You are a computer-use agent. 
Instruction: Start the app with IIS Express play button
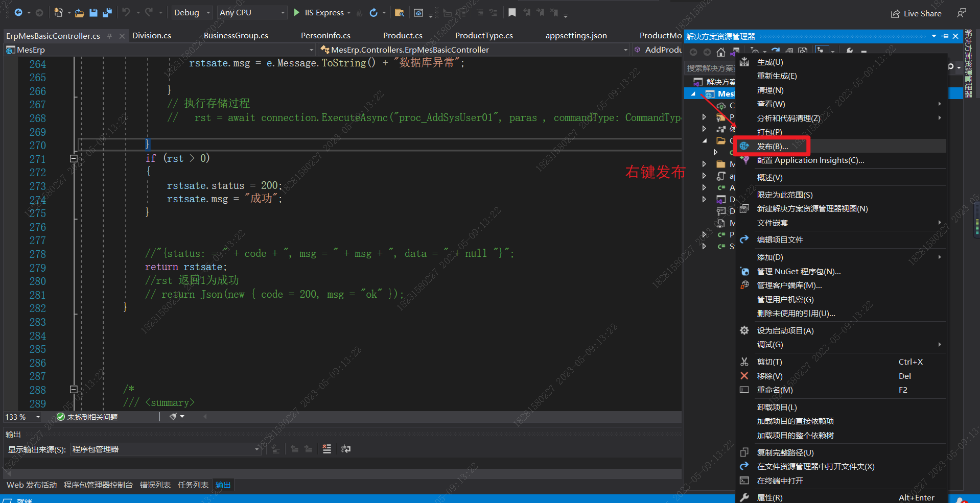[x=297, y=12]
